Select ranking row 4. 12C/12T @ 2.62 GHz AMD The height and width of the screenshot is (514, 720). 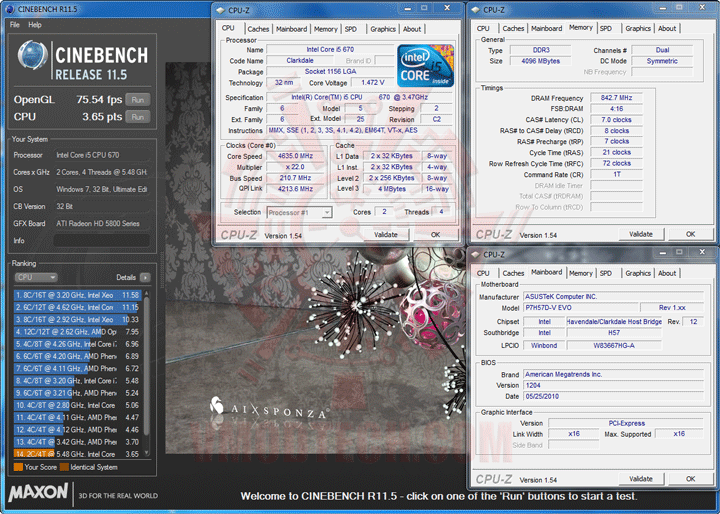[77, 332]
